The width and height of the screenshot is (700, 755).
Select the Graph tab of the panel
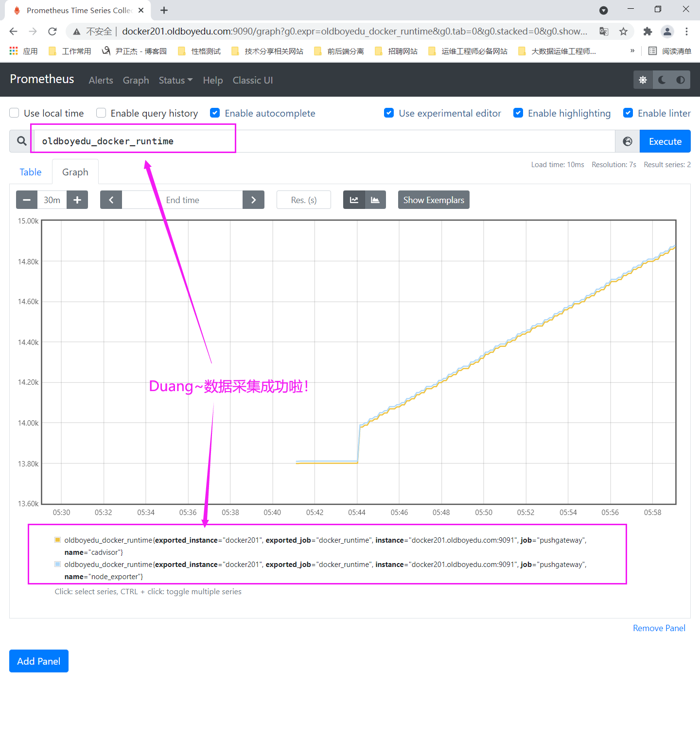click(75, 172)
